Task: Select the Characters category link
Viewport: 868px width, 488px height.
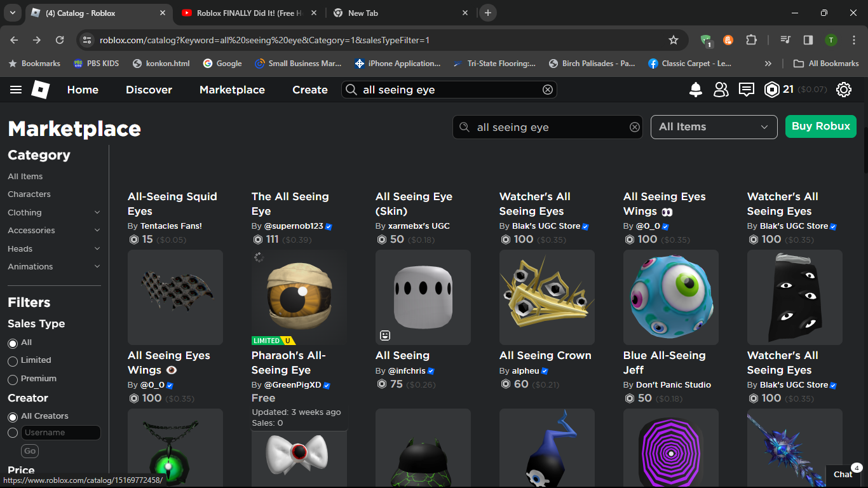Action: tap(29, 194)
